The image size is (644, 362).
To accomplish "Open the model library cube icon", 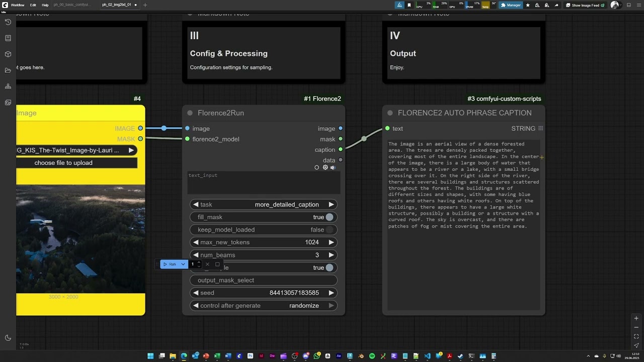I will point(8,54).
